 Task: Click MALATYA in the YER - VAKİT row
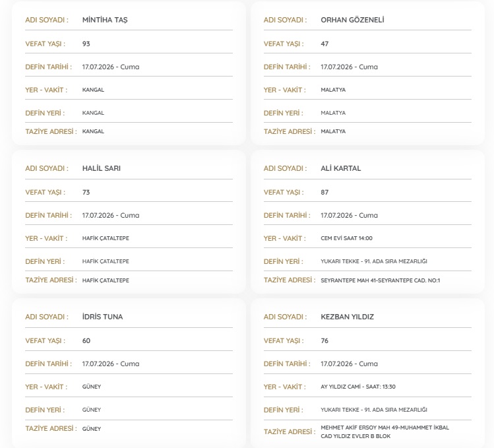(333, 90)
